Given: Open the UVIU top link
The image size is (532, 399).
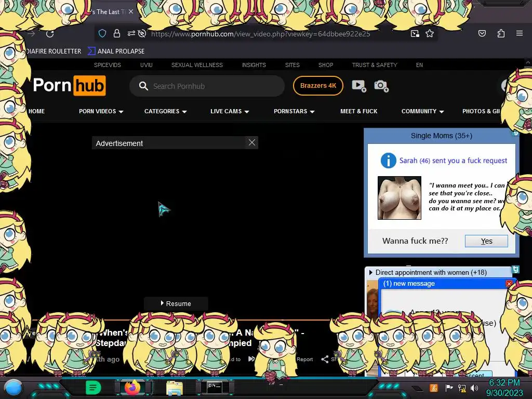Looking at the screenshot, I should click(x=146, y=65).
